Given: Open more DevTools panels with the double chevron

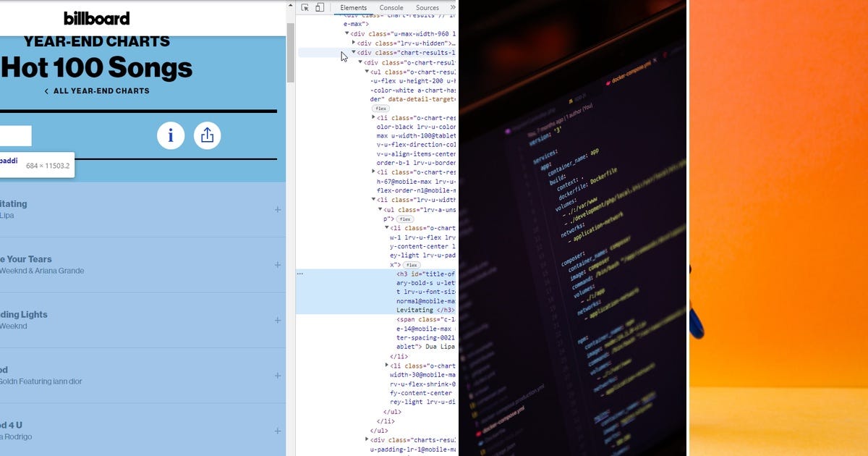Looking at the screenshot, I should pyautogui.click(x=453, y=7).
